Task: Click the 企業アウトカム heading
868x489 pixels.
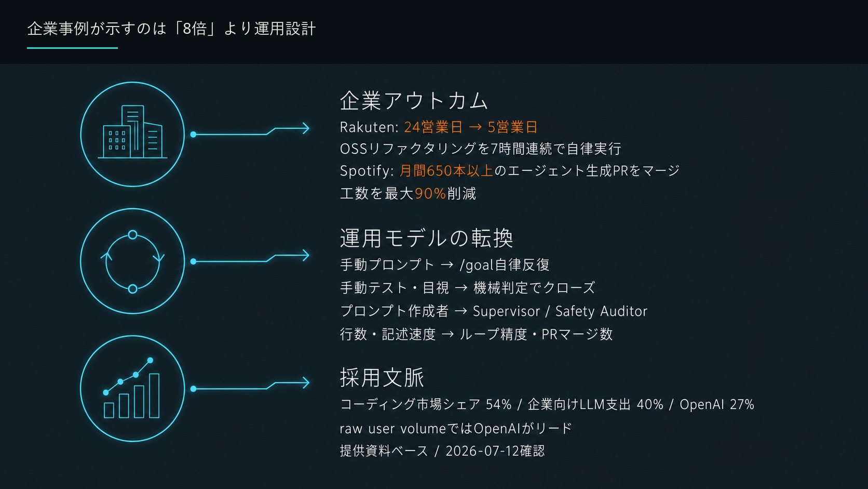Action: (414, 101)
